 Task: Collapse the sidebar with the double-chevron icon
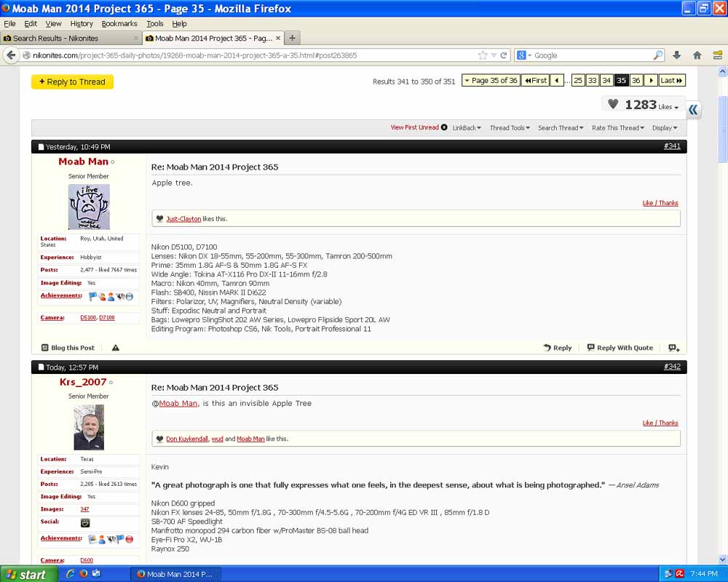pos(693,109)
